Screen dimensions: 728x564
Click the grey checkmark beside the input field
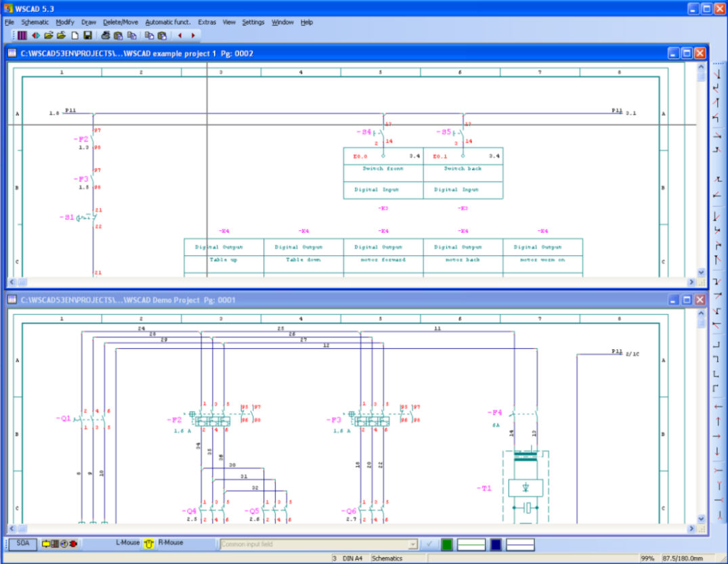point(429,544)
